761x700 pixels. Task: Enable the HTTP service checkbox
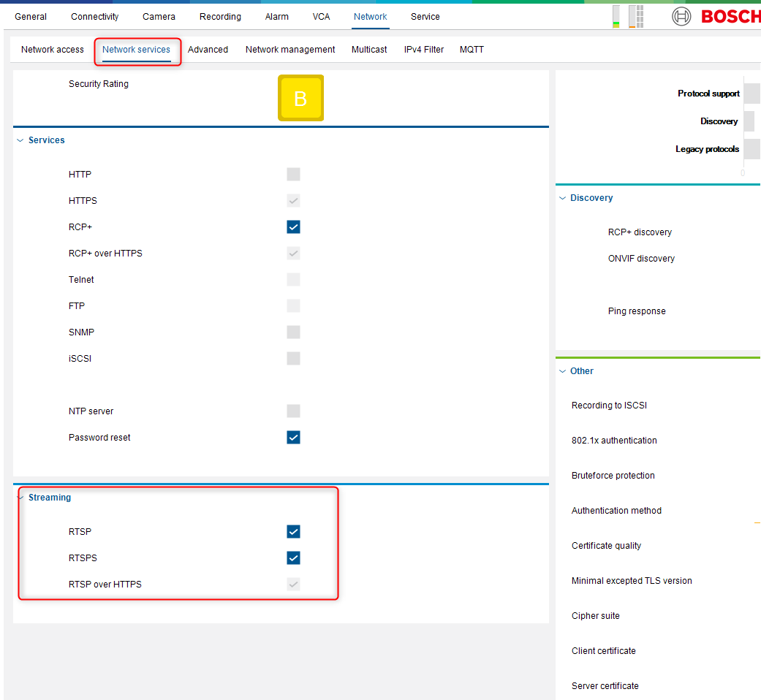coord(293,175)
